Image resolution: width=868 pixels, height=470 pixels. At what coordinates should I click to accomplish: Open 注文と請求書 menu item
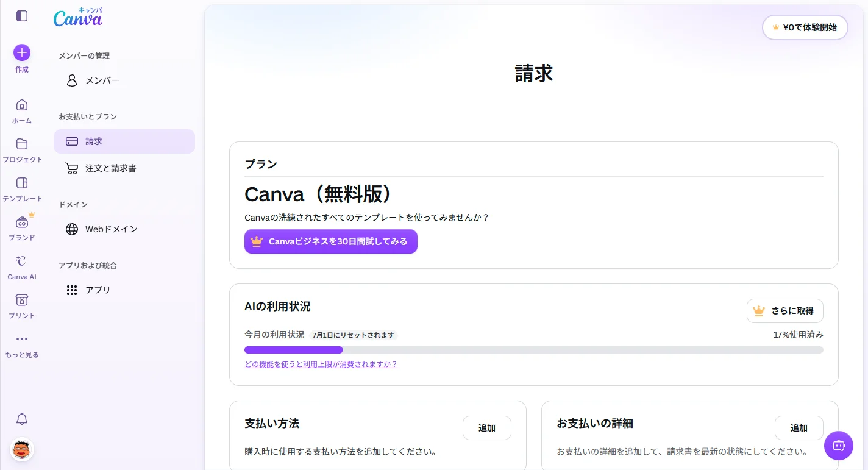[x=124, y=168]
